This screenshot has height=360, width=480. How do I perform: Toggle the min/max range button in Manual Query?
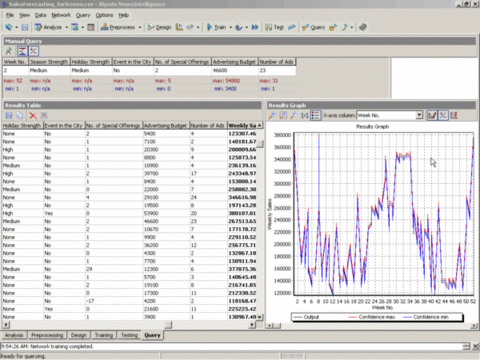tap(22, 51)
